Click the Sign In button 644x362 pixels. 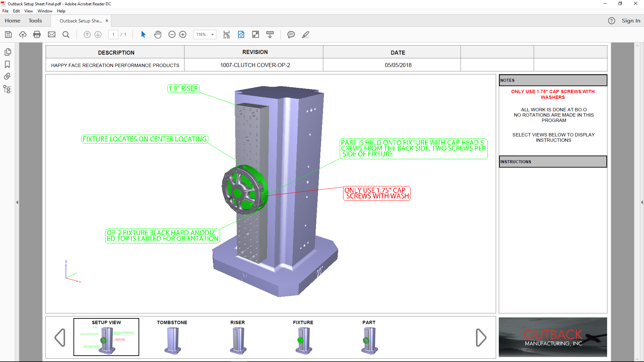click(631, 21)
